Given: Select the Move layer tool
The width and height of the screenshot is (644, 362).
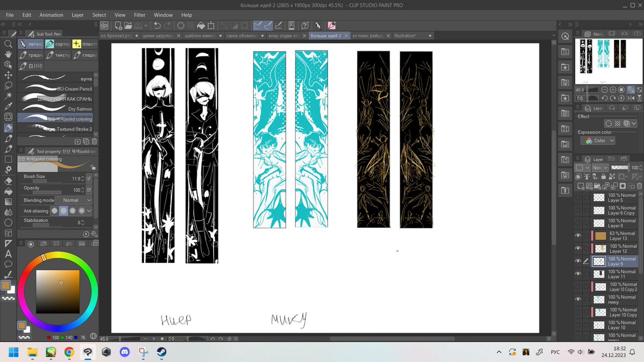Looking at the screenshot, I should (x=8, y=75).
